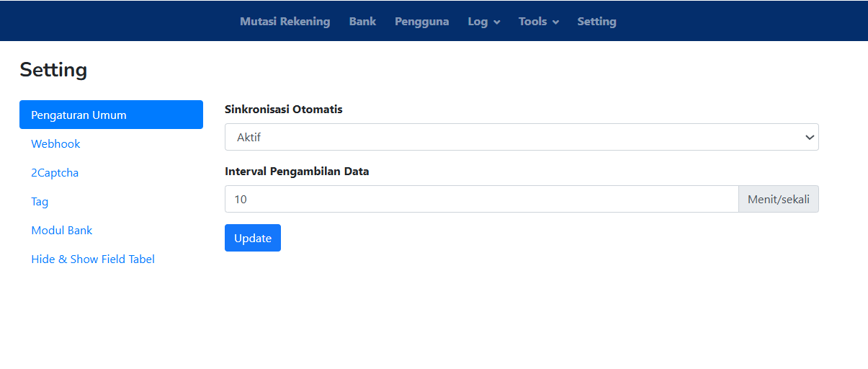Select the Pengaturan Umum tab
Image resolution: width=868 pixels, height=369 pixels.
(111, 115)
